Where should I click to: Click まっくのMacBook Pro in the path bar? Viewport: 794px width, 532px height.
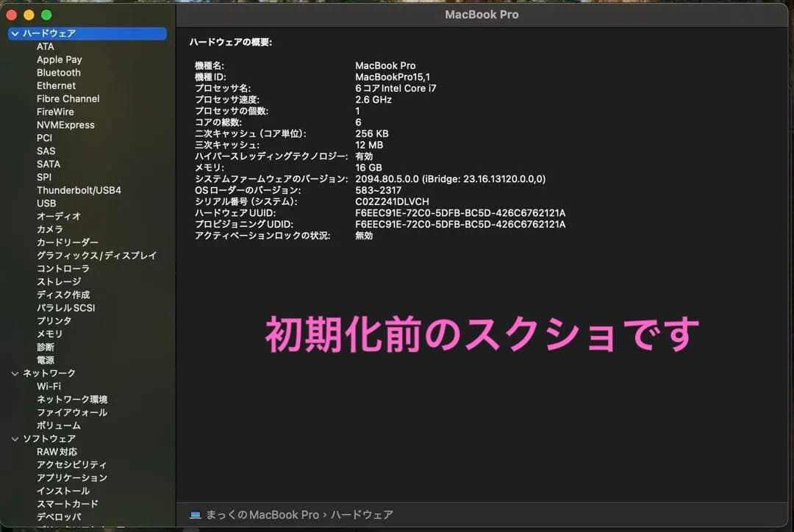[x=262, y=515]
